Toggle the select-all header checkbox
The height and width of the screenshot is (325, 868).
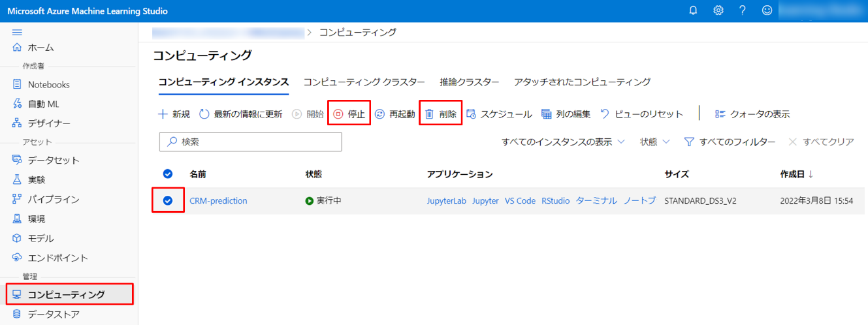[168, 174]
